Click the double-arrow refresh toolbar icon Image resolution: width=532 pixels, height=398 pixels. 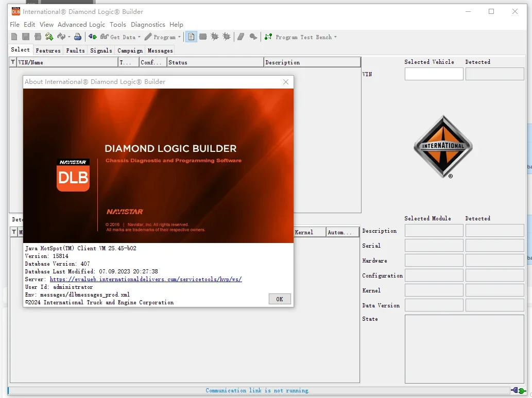[x=61, y=37]
